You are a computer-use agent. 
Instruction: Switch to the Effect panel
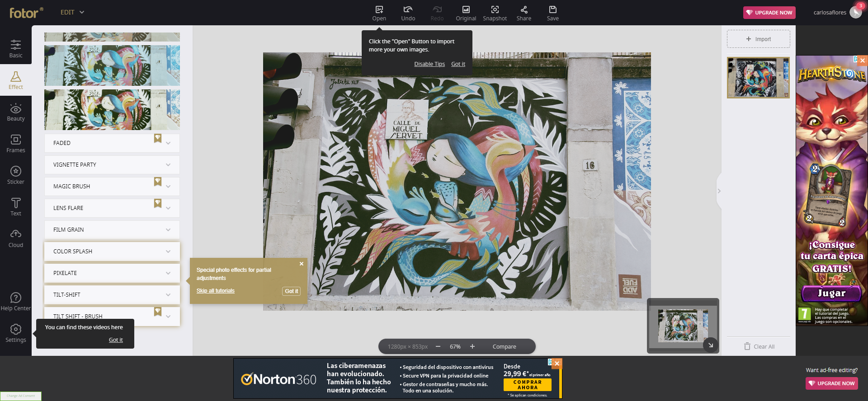pyautogui.click(x=16, y=80)
